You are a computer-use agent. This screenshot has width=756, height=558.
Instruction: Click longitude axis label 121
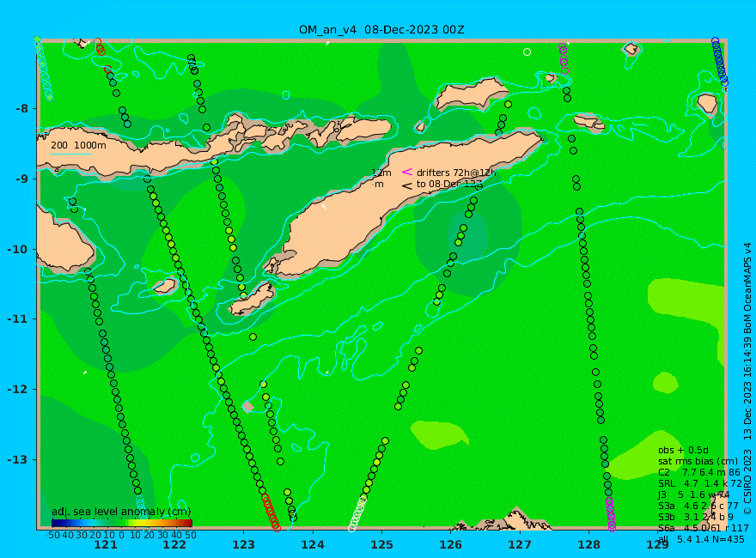coord(105,545)
